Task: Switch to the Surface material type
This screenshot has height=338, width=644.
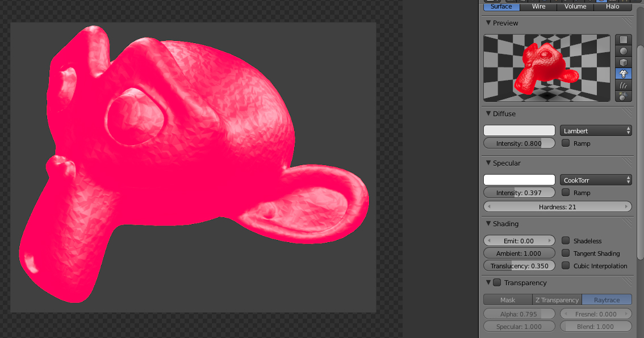Action: (x=501, y=7)
